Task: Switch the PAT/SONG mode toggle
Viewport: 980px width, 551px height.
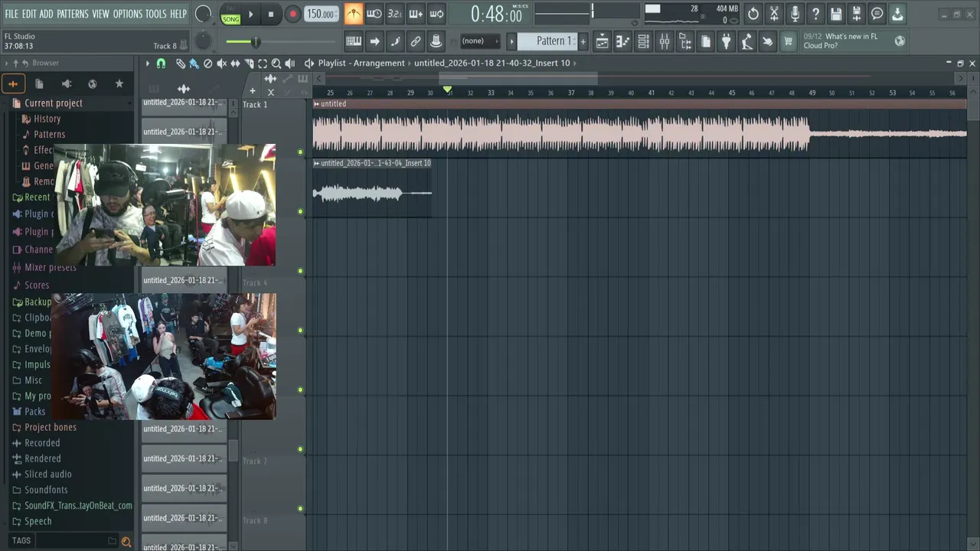Action: (x=230, y=14)
